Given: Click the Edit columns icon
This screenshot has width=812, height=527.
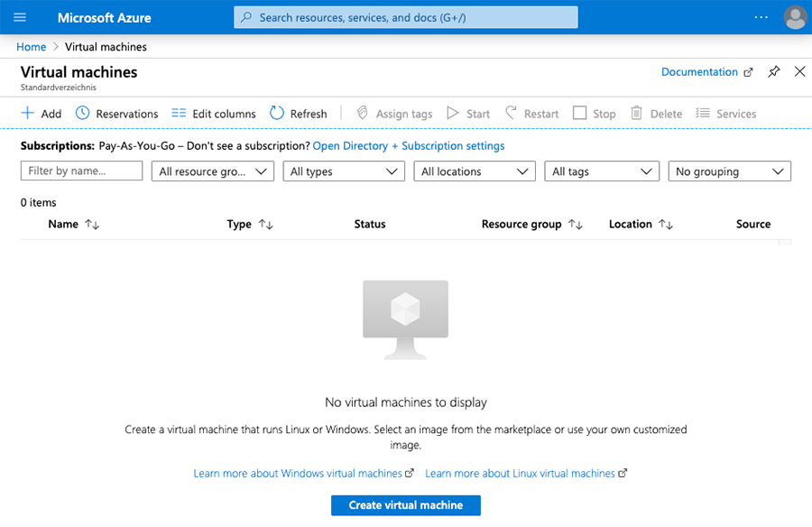Looking at the screenshot, I should [x=179, y=113].
